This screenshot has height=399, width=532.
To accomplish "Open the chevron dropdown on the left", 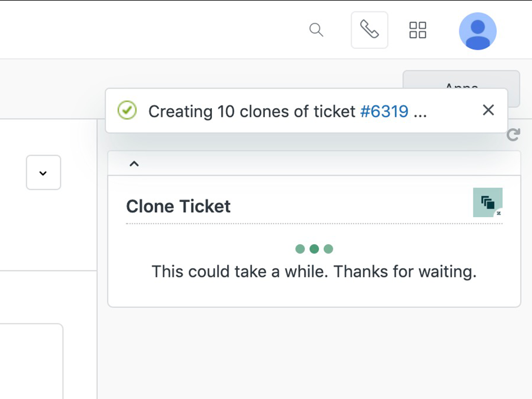I will pyautogui.click(x=43, y=172).
